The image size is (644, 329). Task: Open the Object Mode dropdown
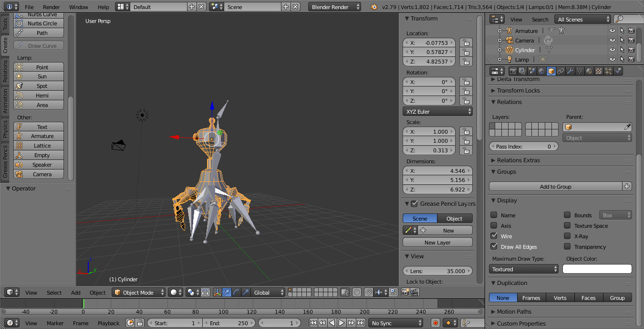139,292
